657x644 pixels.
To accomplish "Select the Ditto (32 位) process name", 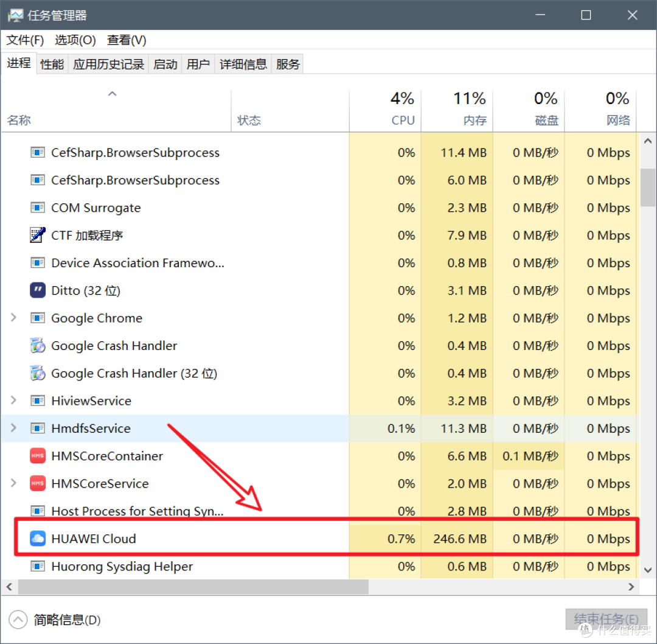I will [x=86, y=290].
